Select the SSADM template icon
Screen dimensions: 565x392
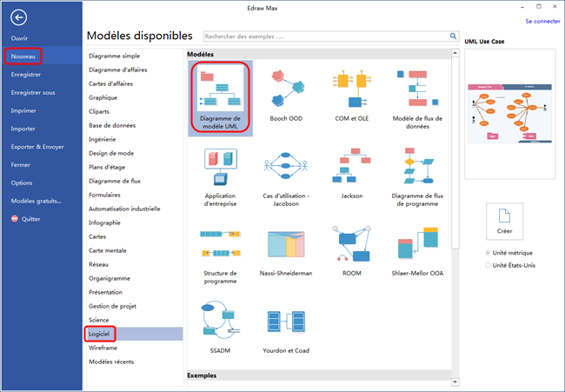(220, 322)
